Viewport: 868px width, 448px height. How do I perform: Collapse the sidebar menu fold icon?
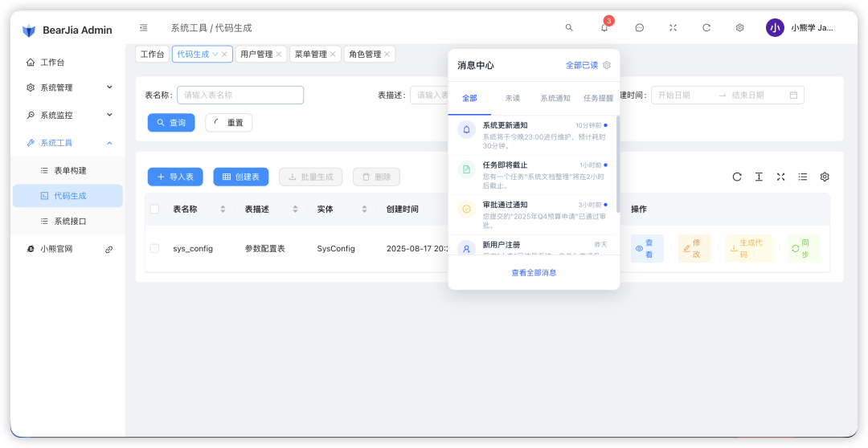click(143, 27)
